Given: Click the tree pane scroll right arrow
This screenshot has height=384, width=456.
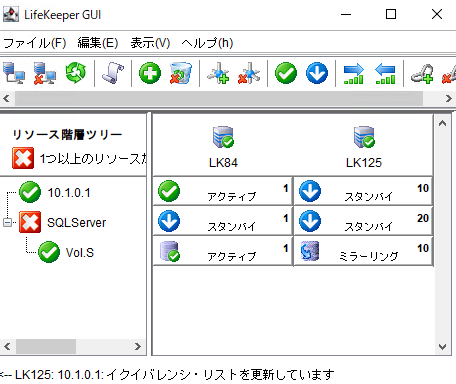Looking at the screenshot, I should tap(138, 347).
